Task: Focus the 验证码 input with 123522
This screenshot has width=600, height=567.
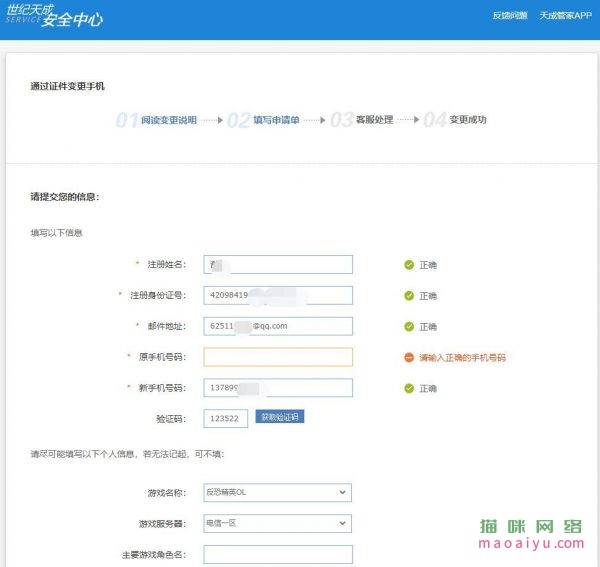Action: pyautogui.click(x=225, y=418)
